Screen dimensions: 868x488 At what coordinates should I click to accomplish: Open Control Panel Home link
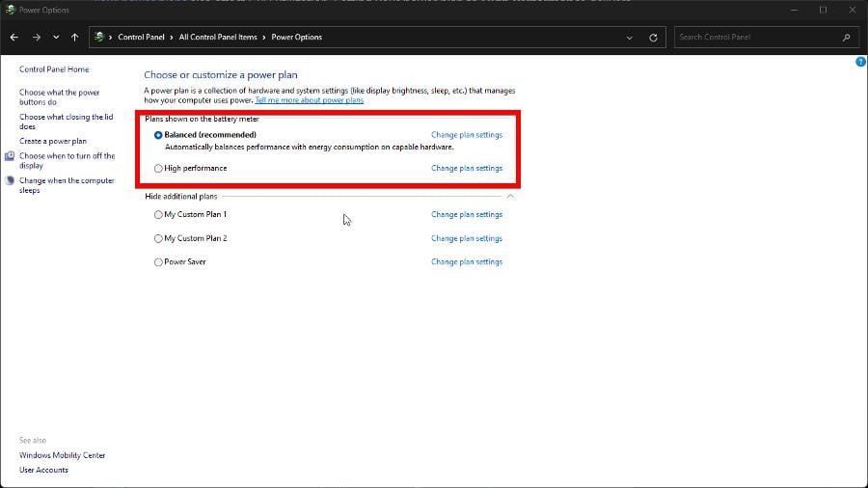tap(54, 69)
